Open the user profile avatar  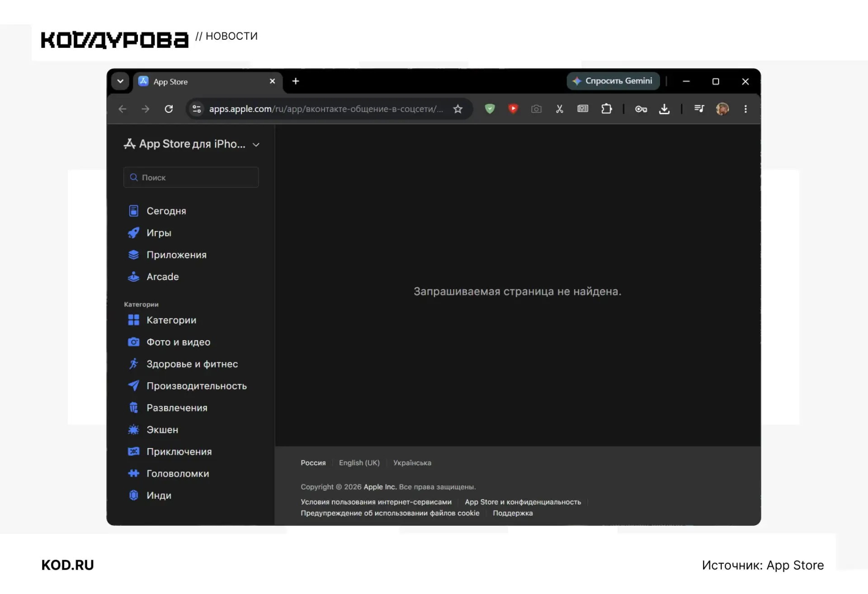pos(722,109)
